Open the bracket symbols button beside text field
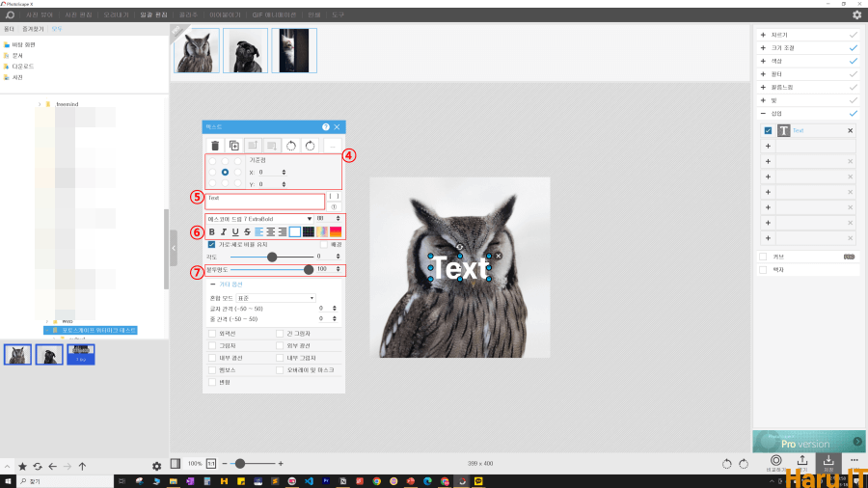The width and height of the screenshot is (868, 488). 334,197
